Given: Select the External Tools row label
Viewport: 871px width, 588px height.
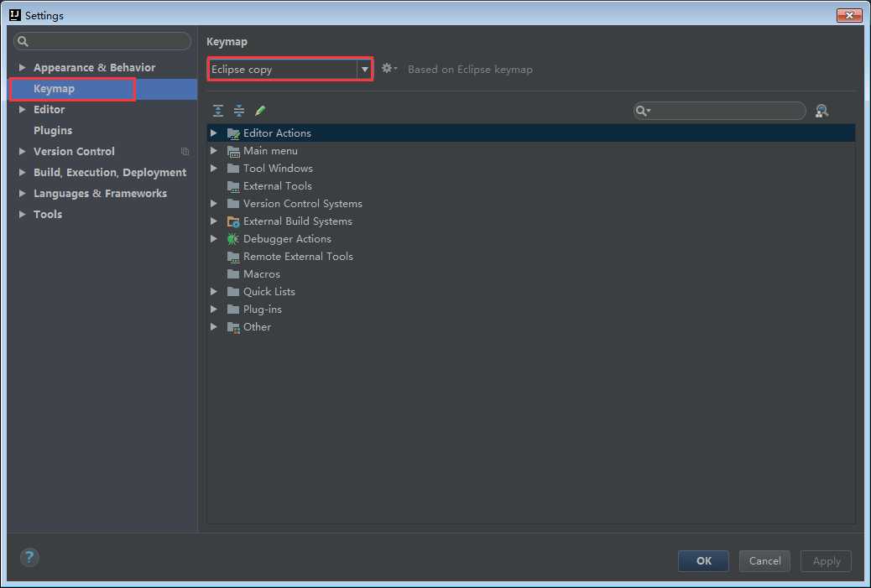Looking at the screenshot, I should (x=277, y=186).
